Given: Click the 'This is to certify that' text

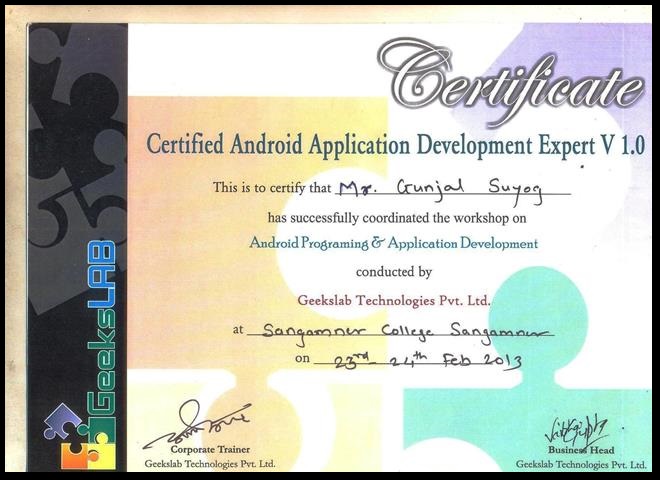Looking at the screenshot, I should [272, 187].
